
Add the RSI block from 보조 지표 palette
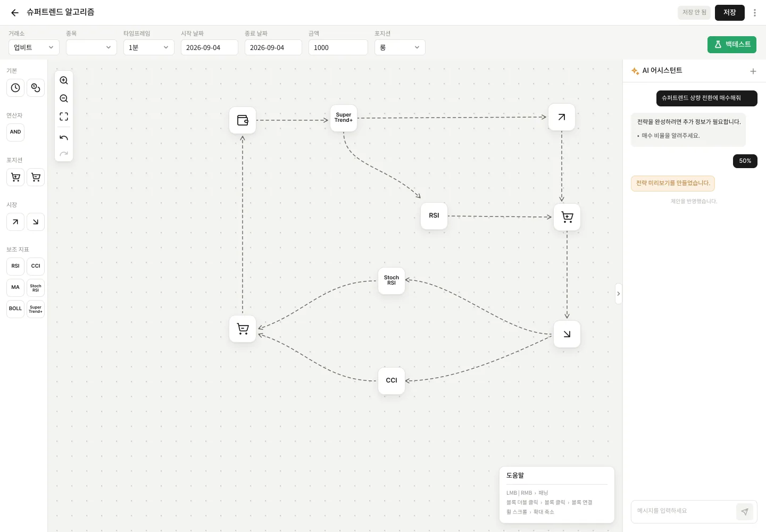pos(15,267)
